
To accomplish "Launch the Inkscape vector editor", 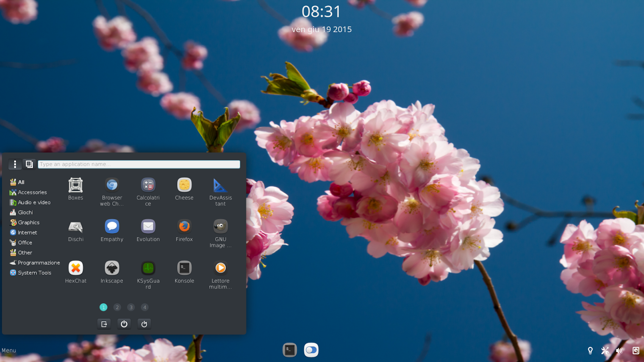I will [x=111, y=268].
